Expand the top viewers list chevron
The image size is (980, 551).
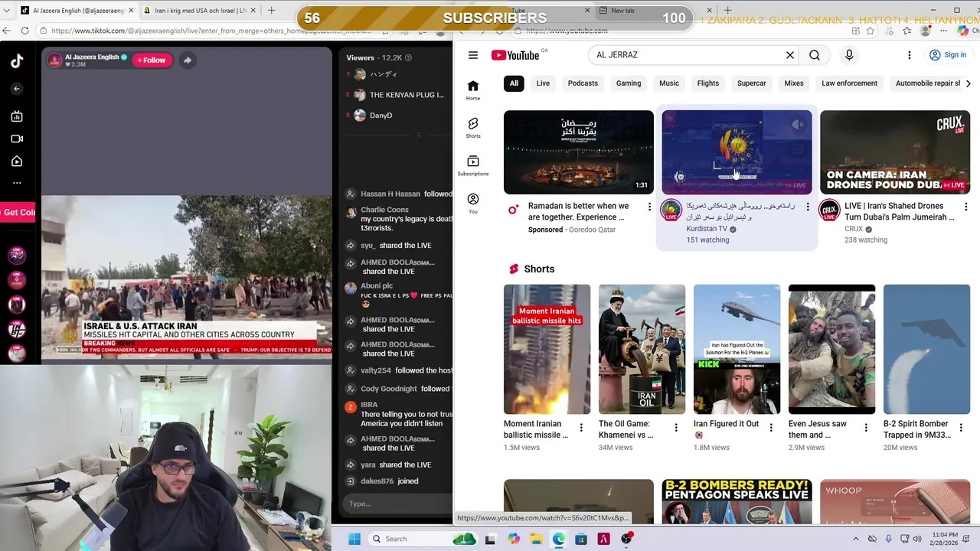point(418,135)
